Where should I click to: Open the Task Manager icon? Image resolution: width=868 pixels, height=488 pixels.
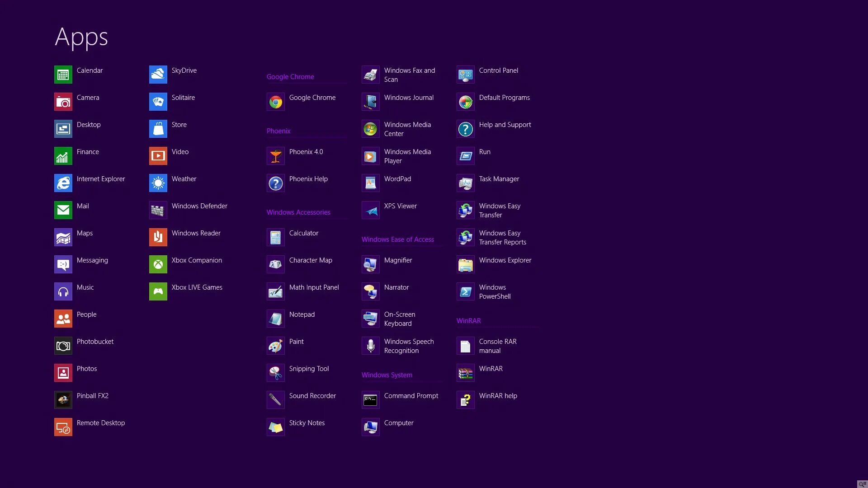tap(465, 183)
